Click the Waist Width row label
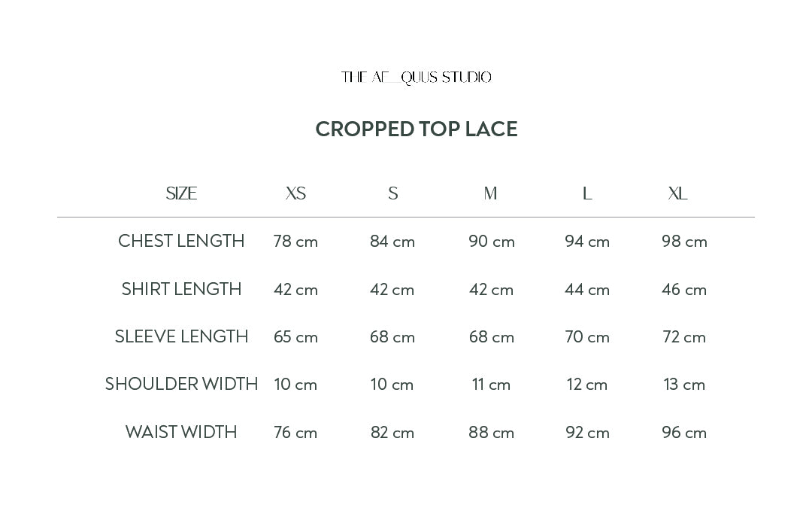The image size is (812, 508). 181,432
